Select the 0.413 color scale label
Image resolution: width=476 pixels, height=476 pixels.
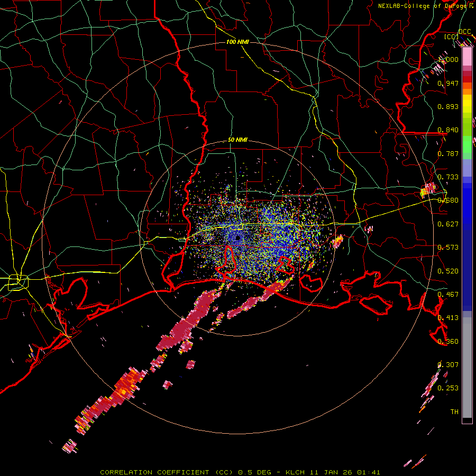448,318
